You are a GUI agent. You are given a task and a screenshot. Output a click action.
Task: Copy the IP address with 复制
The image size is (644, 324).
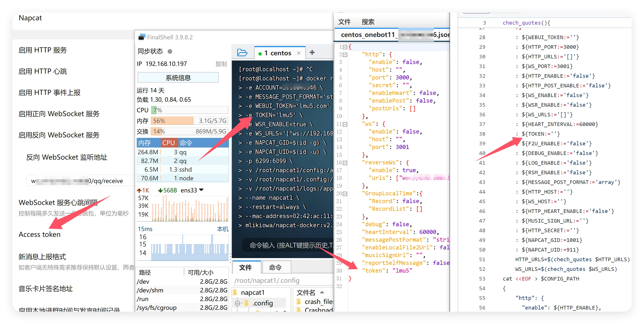(x=221, y=64)
